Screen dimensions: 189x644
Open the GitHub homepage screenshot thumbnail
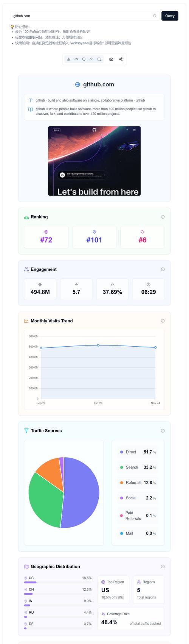coord(94,161)
